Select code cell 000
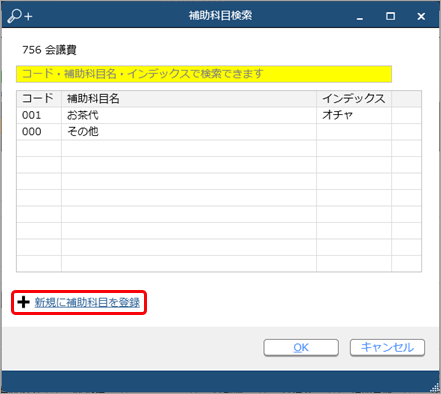This screenshot has height=394, width=441. point(39,132)
